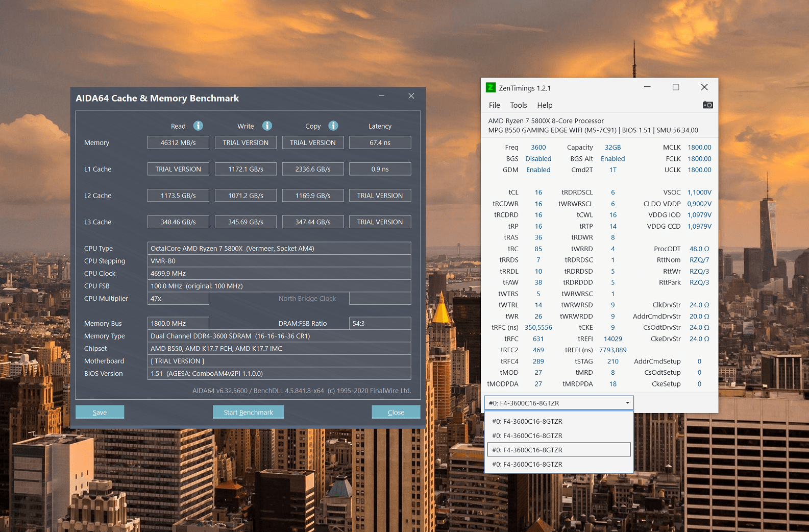Minimize the AIDA64 benchmark window
This screenshot has width=809, height=532.
pyautogui.click(x=381, y=96)
